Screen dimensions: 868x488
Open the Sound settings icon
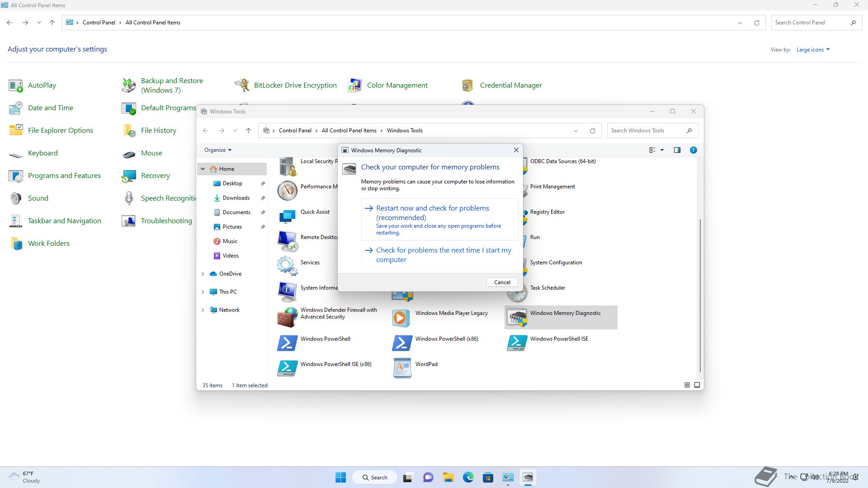point(16,198)
